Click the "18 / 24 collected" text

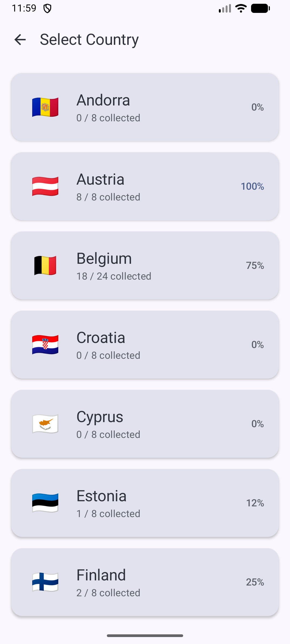coord(114,276)
